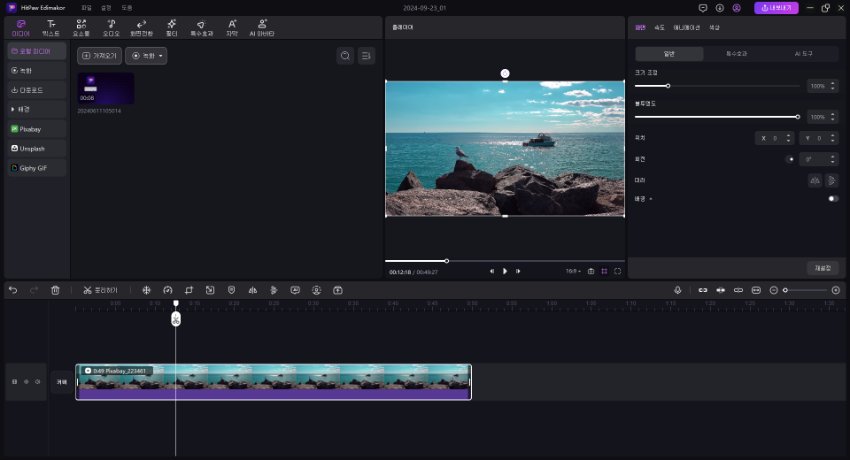Screen dimensions: 850x460
Task: Toggle track visibility eye icon
Action: tap(26, 382)
